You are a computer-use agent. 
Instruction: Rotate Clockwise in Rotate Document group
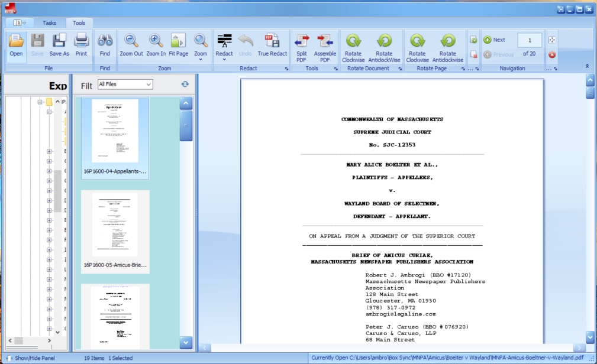click(x=353, y=47)
